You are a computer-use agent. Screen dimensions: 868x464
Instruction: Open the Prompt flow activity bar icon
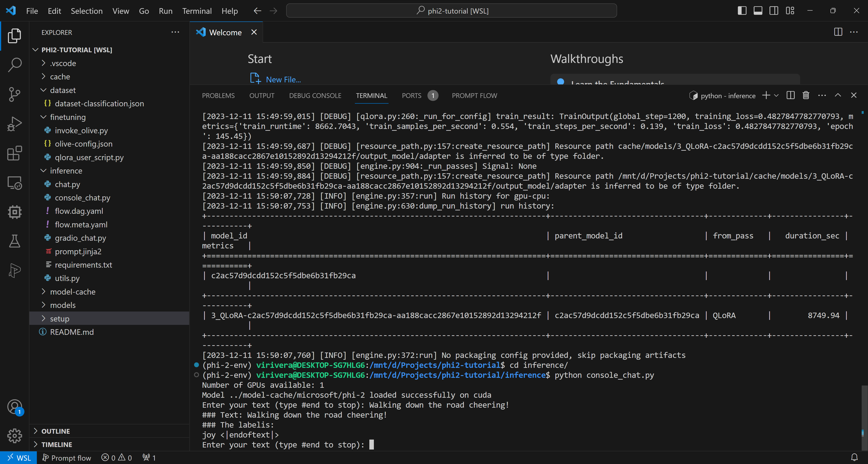click(14, 270)
